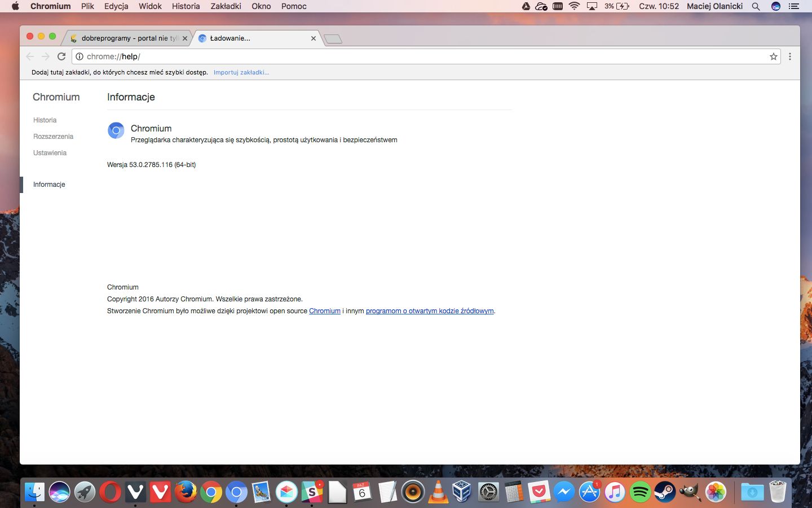Screen dimensions: 812x508
Task: Close the dobreprogramy tab
Action: (x=185, y=38)
